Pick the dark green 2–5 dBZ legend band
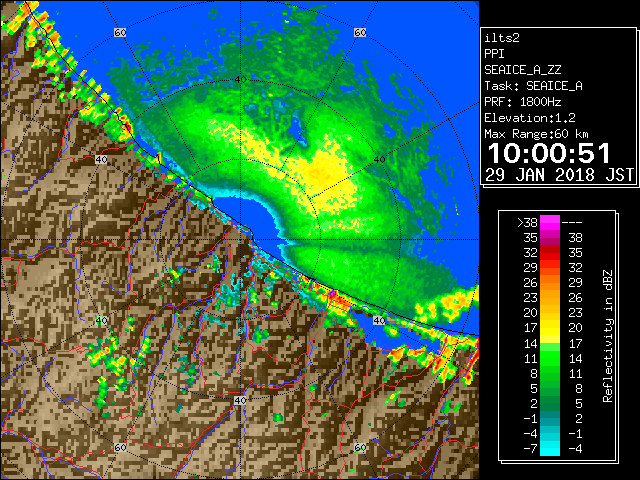This screenshot has width=640, height=480. [550, 403]
